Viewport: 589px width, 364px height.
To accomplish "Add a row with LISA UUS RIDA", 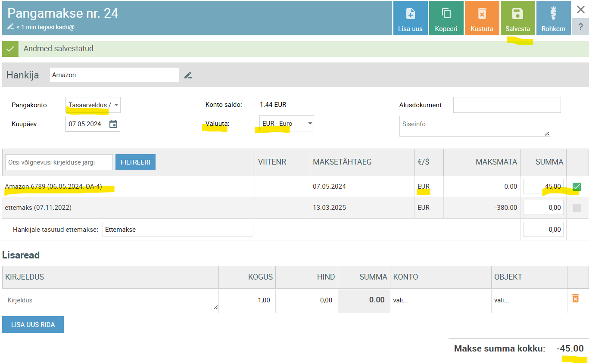I will [x=33, y=325].
